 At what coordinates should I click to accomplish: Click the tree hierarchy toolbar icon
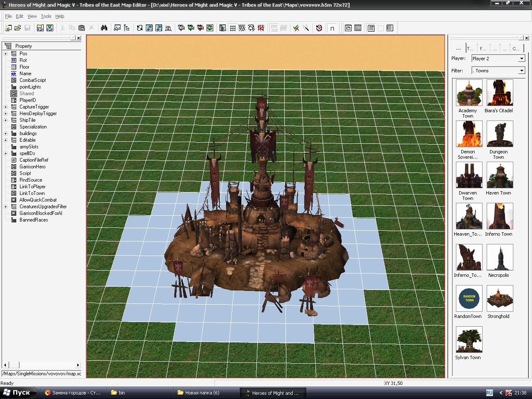click(x=126, y=28)
